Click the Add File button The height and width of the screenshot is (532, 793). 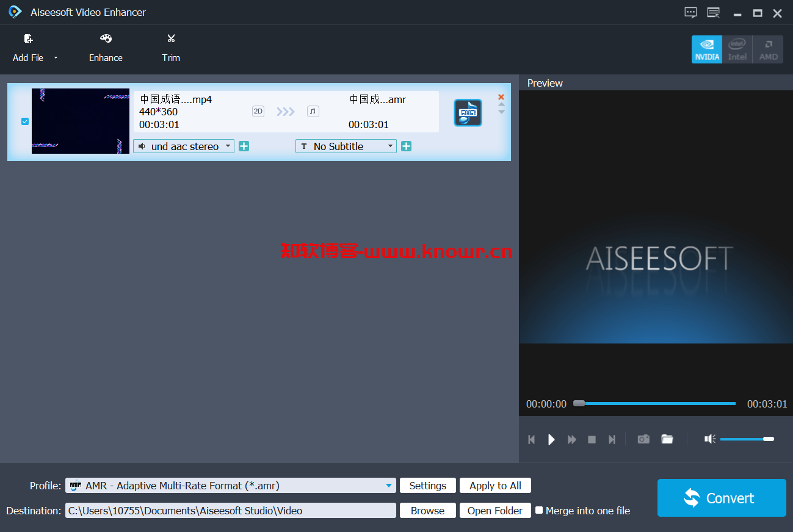coord(28,48)
